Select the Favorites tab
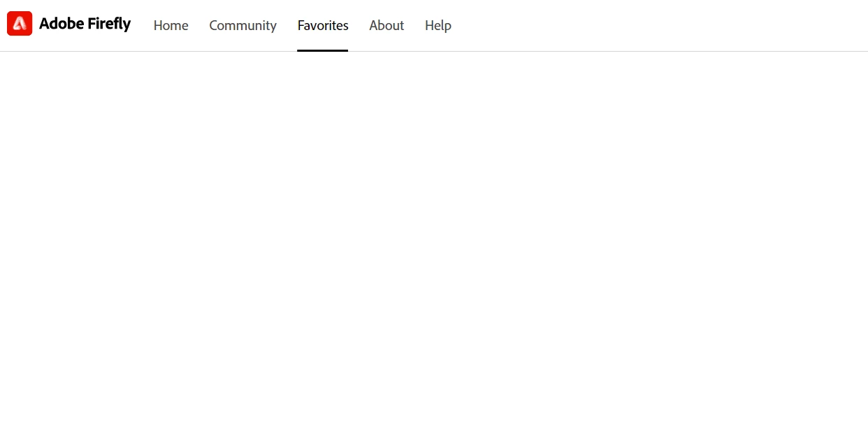Image resolution: width=868 pixels, height=423 pixels. coord(323,25)
